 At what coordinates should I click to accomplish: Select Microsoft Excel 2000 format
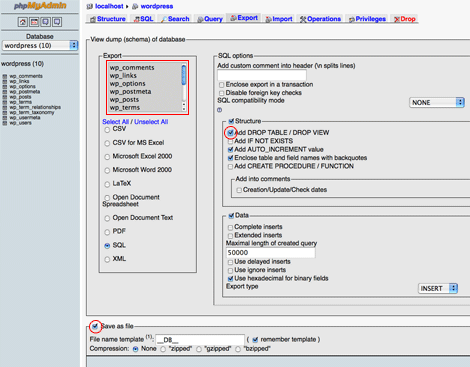click(x=107, y=157)
